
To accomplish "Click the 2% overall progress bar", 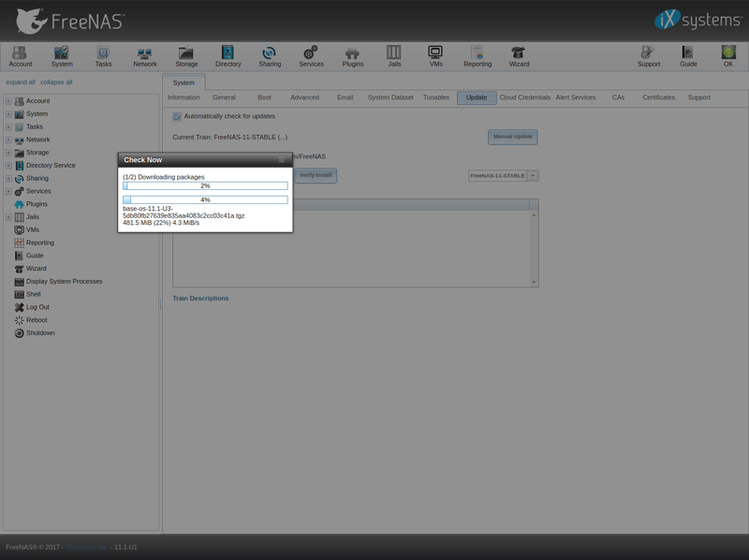I will [205, 185].
